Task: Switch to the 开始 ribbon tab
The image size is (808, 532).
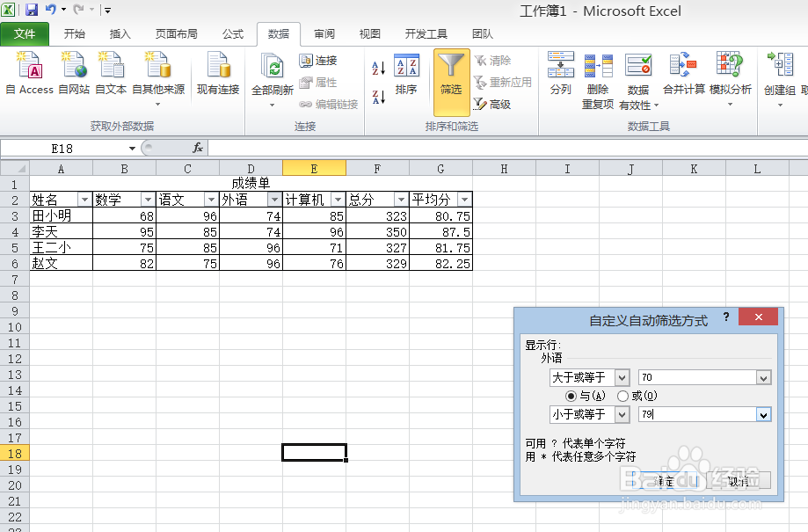Action: [75, 34]
